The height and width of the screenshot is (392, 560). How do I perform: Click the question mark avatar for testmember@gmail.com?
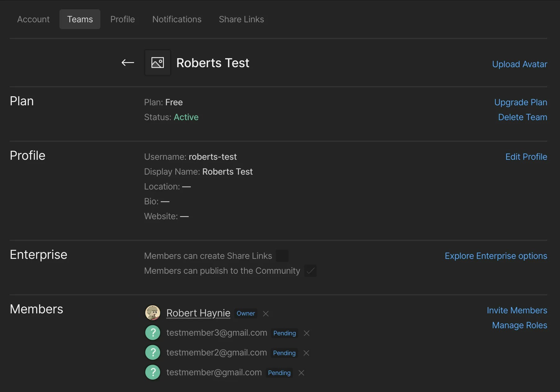click(153, 372)
